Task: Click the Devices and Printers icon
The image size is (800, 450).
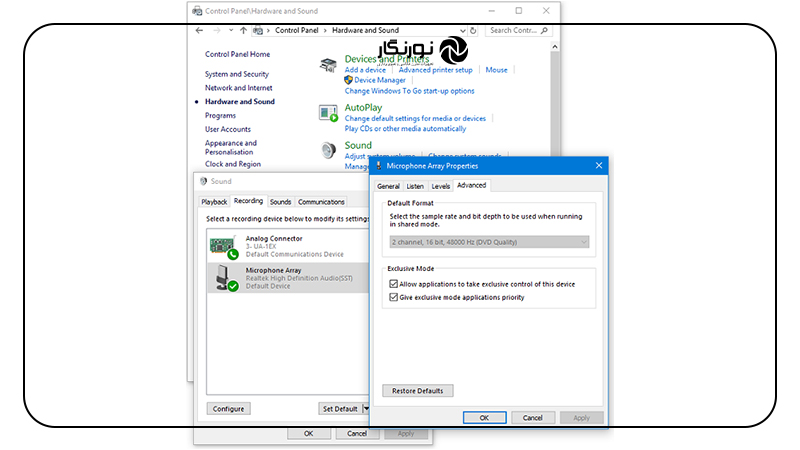Action: pyautogui.click(x=329, y=65)
